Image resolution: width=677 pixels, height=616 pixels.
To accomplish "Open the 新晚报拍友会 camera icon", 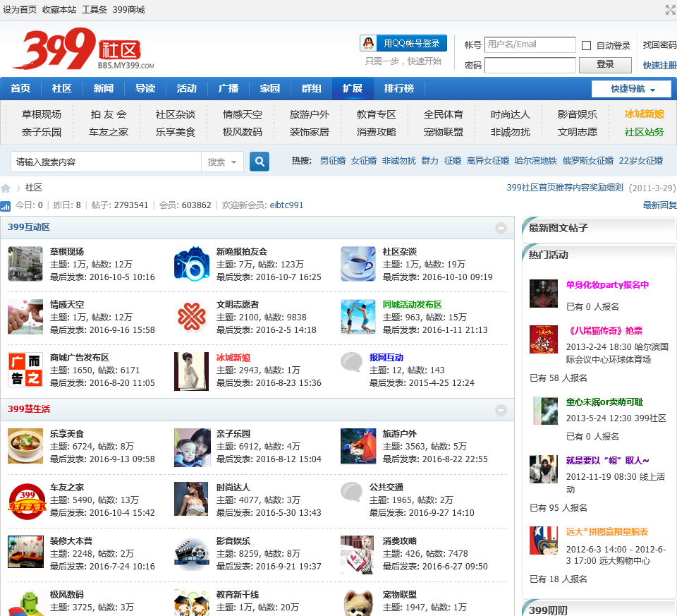I will pyautogui.click(x=191, y=263).
